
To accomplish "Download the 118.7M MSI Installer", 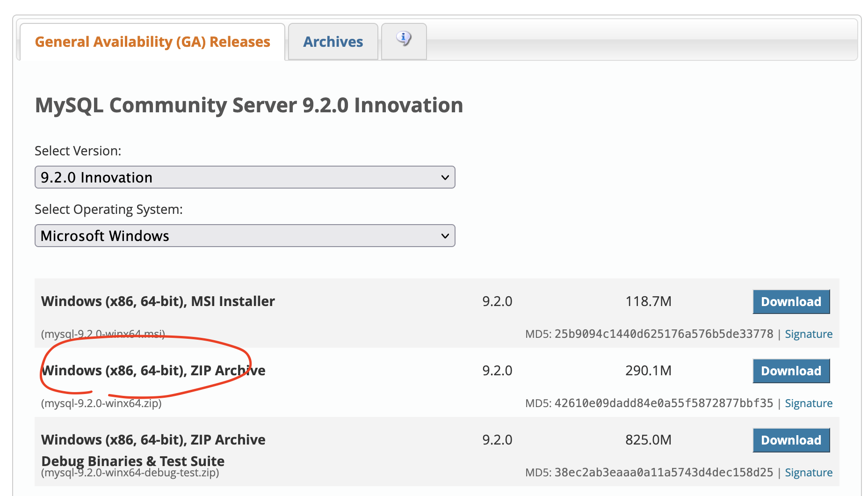I will coord(791,302).
